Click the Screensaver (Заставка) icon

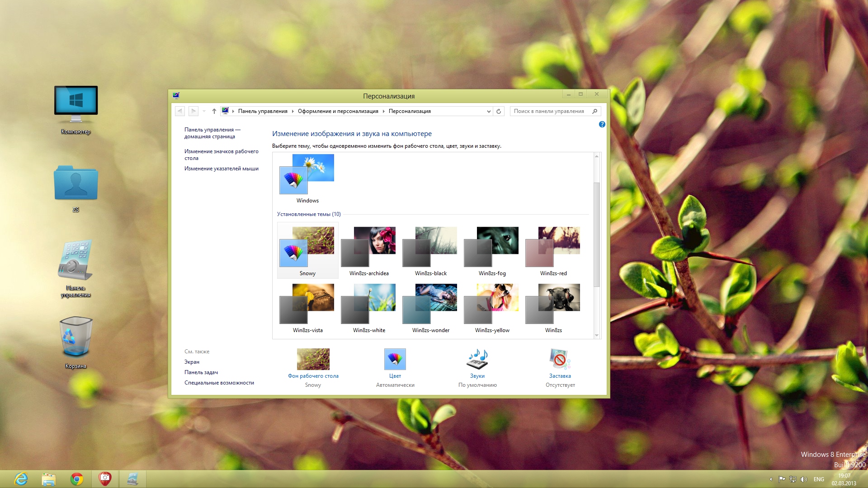tap(560, 360)
